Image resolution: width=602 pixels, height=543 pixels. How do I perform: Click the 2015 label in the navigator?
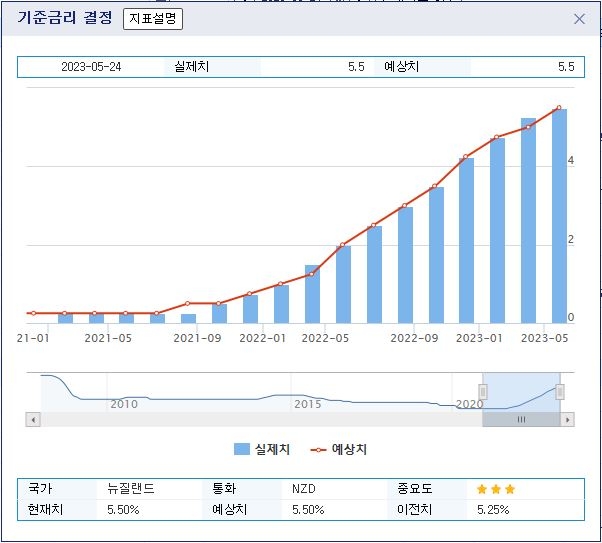[308, 404]
